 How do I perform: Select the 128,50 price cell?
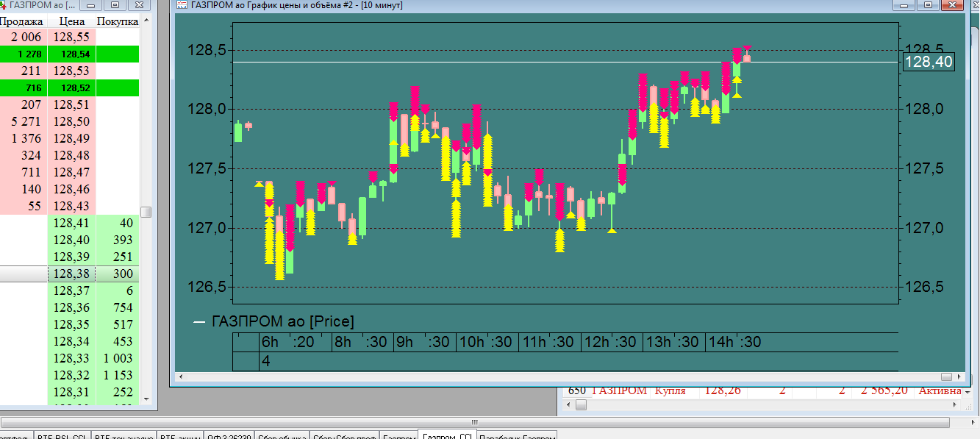[x=71, y=121]
